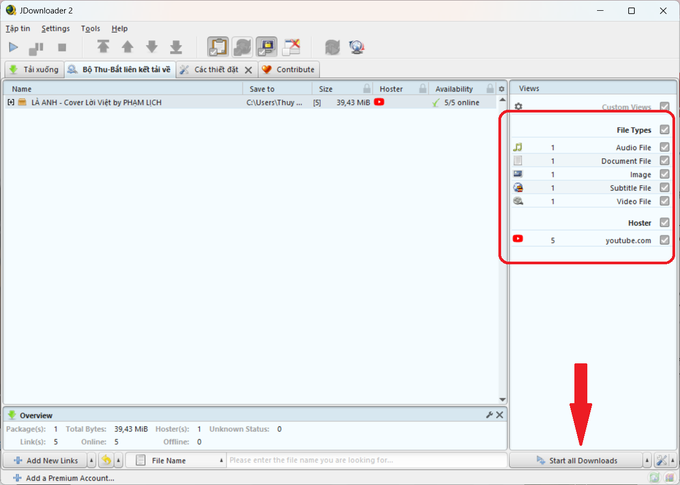The width and height of the screenshot is (680, 485).
Task: Toggle the silent mode toolbar icon with red X
Action: point(291,47)
